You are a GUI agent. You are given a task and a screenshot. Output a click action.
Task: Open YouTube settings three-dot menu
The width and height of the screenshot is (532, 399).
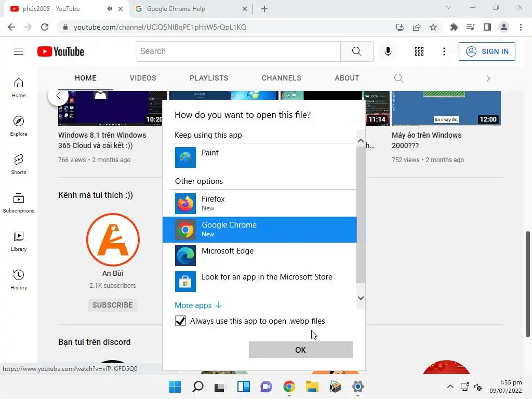(444, 51)
